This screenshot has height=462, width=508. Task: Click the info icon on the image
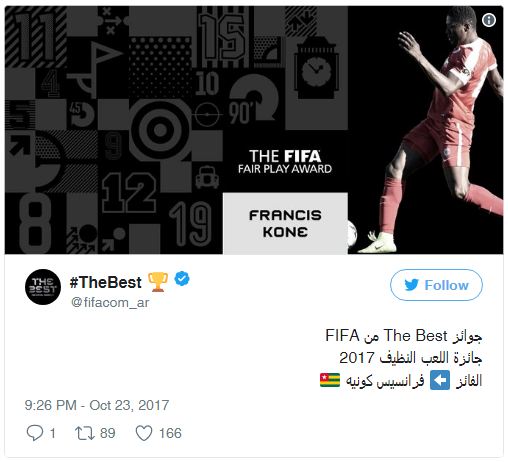coord(489,20)
